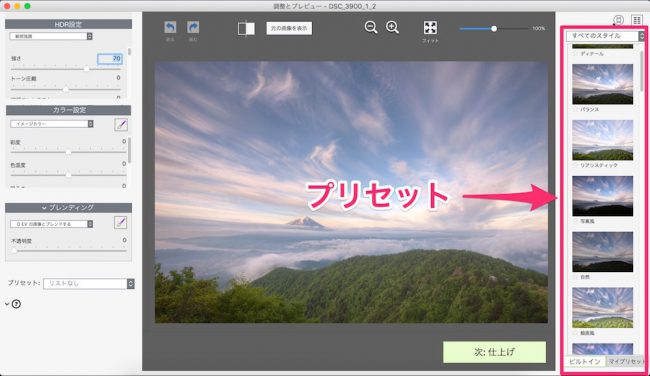650x376 pixels.
Task: Toggle favorite star for バランス preset
Action: [x=575, y=109]
